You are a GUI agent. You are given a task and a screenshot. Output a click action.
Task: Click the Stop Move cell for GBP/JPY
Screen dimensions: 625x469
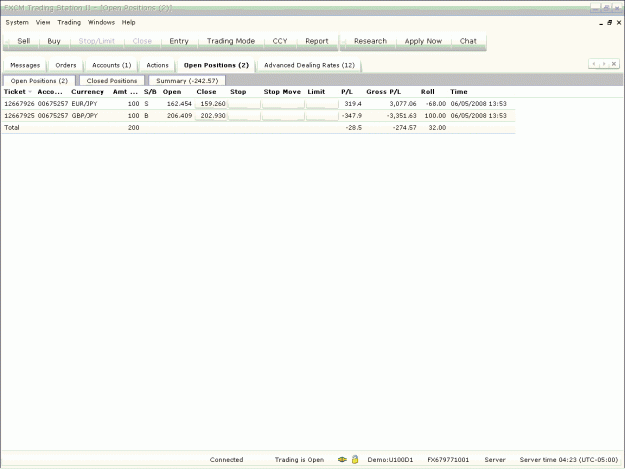[283, 116]
